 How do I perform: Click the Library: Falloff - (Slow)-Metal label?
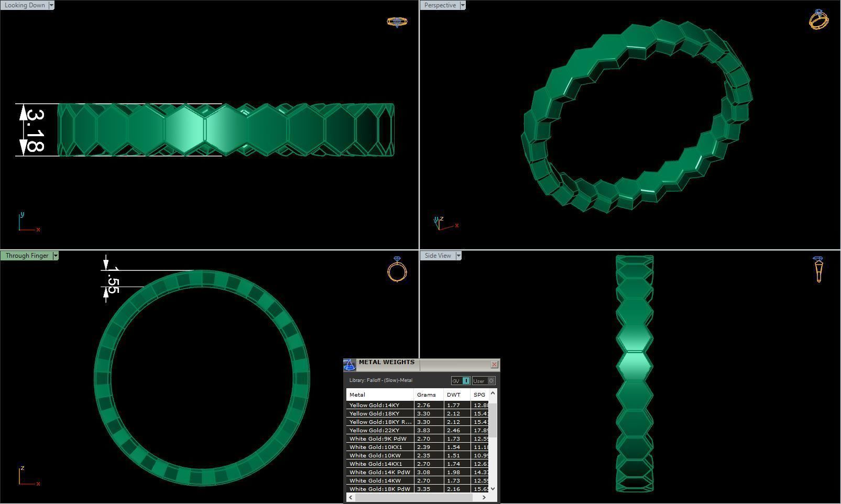click(381, 380)
